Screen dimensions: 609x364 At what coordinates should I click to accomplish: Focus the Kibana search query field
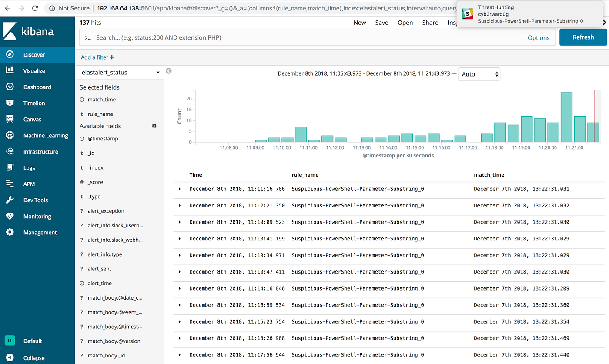(304, 38)
